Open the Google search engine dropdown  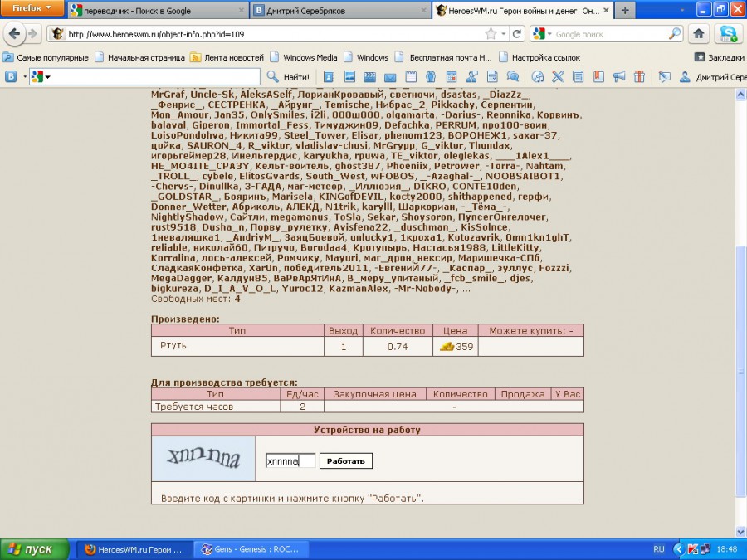click(x=542, y=34)
